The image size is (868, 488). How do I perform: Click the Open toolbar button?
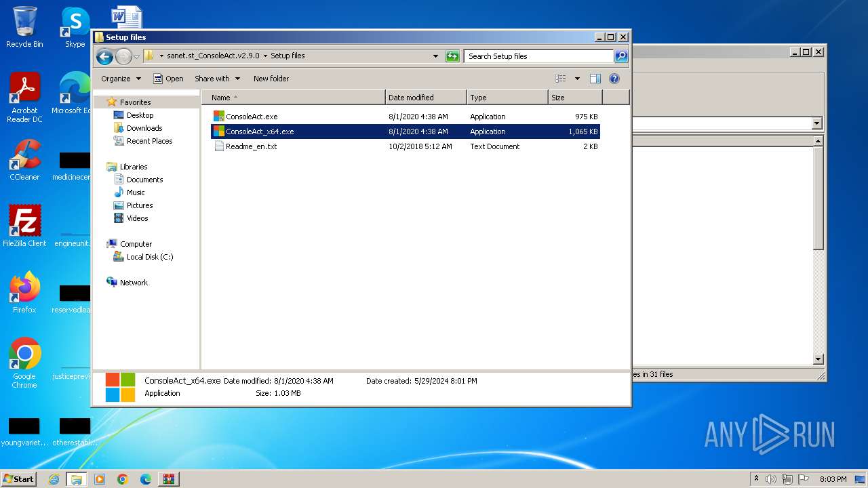168,79
